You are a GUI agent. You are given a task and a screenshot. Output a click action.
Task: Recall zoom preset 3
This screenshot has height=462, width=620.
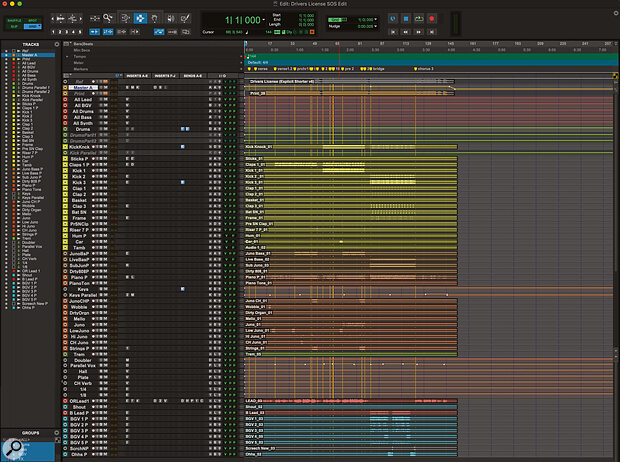(66, 32)
